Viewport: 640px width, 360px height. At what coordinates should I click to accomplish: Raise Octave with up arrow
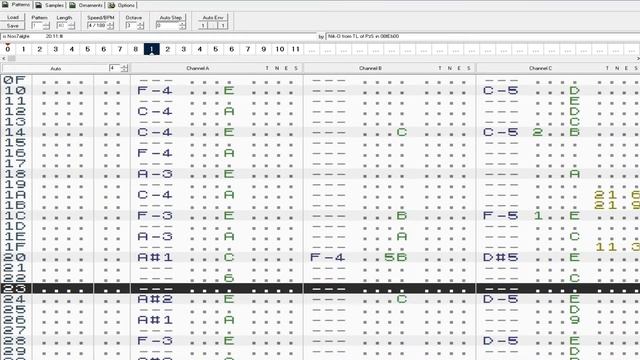[x=140, y=24]
